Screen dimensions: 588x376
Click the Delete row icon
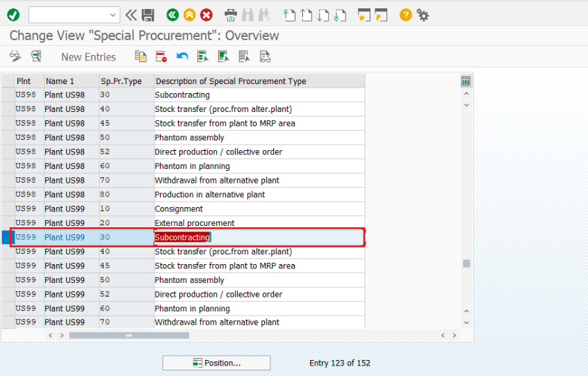pyautogui.click(x=161, y=57)
